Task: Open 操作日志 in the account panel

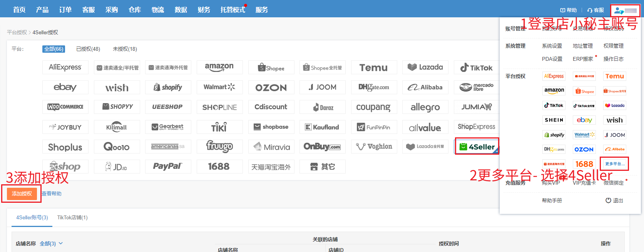Action: tap(614, 59)
